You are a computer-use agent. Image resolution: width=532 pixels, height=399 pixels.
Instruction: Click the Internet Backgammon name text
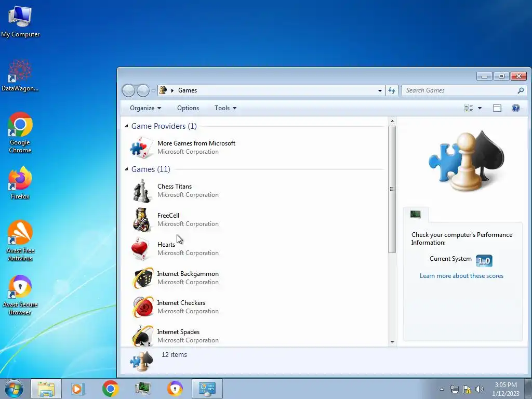point(188,273)
